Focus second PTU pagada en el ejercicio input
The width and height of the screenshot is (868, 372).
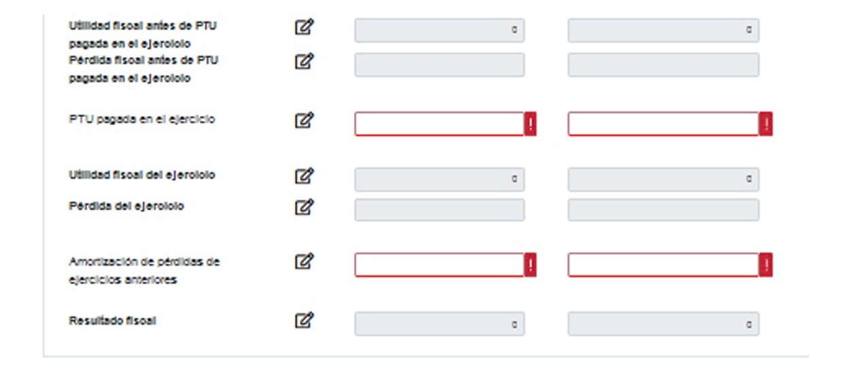click(x=663, y=124)
